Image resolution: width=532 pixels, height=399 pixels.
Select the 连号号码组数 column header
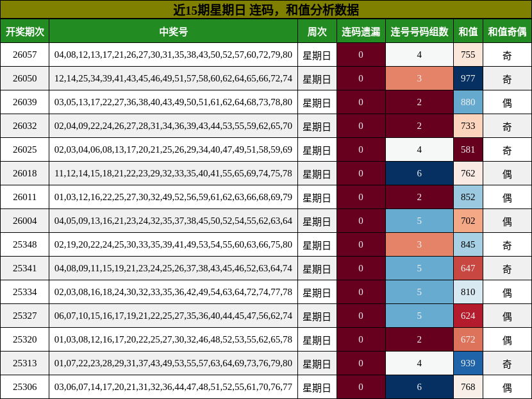[419, 30]
